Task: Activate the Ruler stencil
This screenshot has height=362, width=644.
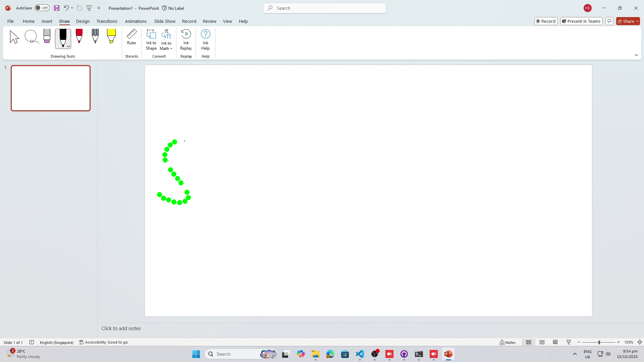Action: pyautogui.click(x=131, y=39)
